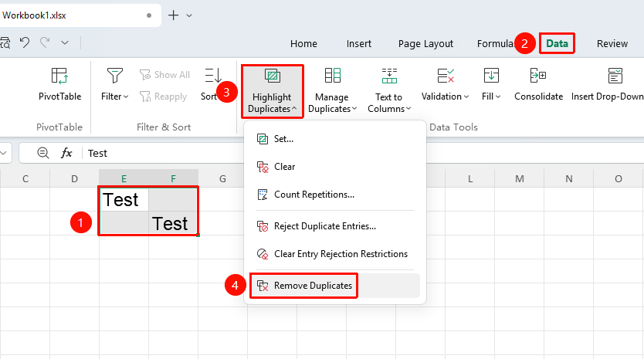Choose Clear in duplicates menu

click(x=334, y=167)
